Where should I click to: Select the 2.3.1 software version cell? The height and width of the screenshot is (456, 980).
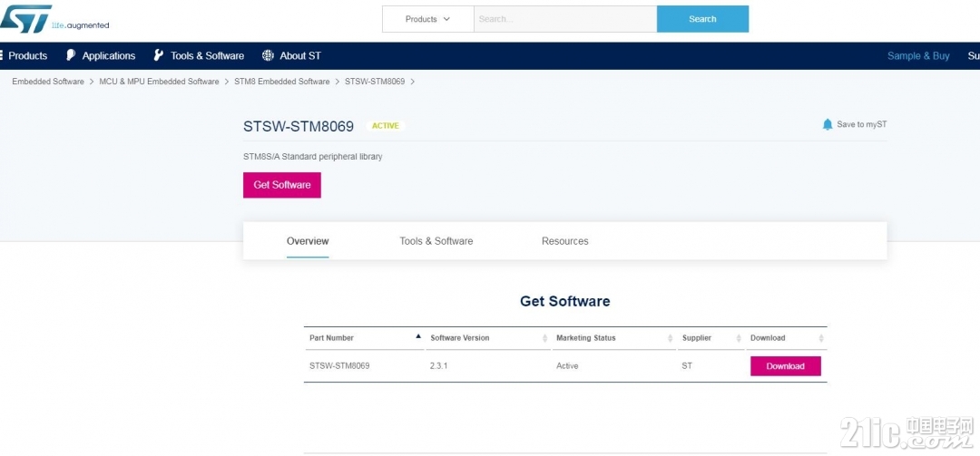[438, 366]
